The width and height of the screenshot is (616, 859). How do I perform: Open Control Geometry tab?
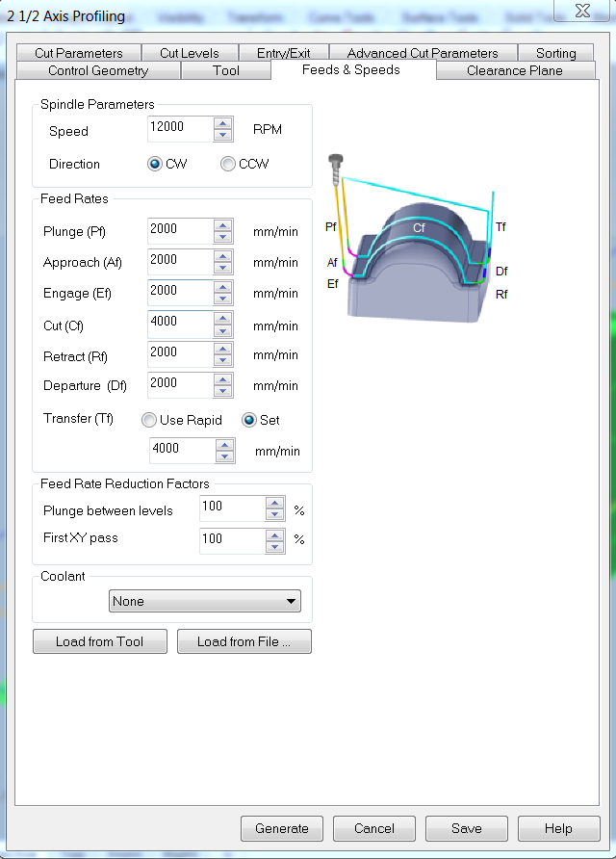point(98,70)
